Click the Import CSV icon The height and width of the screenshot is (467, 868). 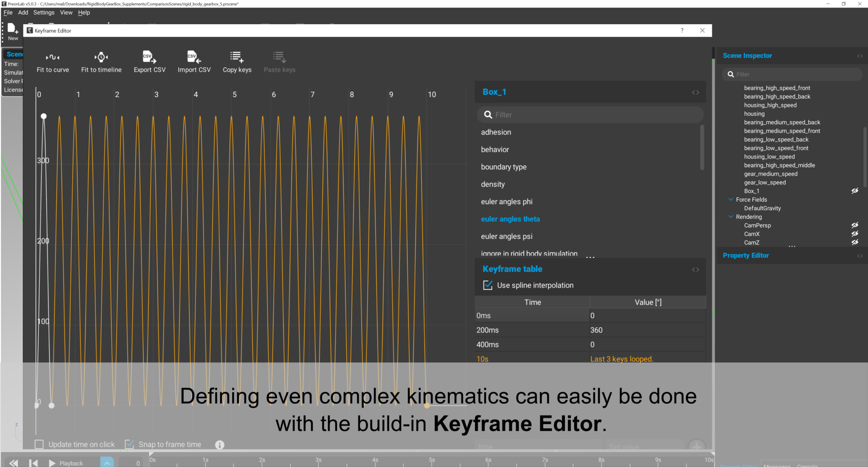coord(194,57)
